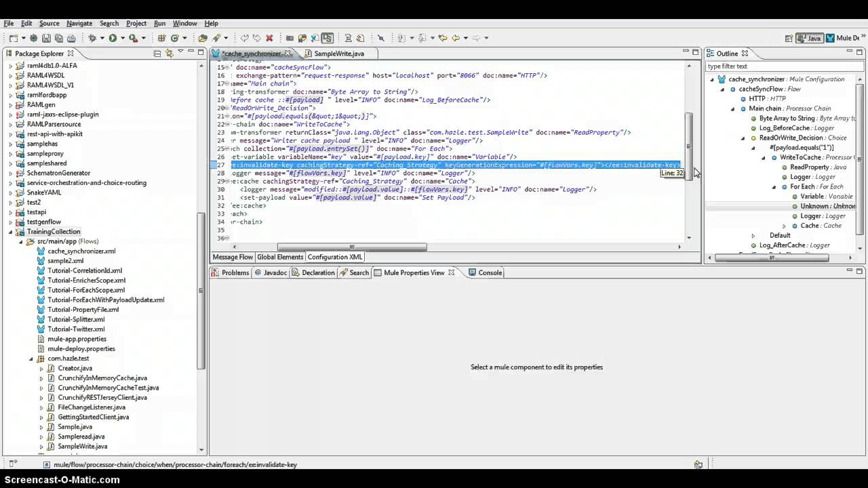The width and height of the screenshot is (868, 488).
Task: Switch to the Java perspective button
Action: click(809, 38)
